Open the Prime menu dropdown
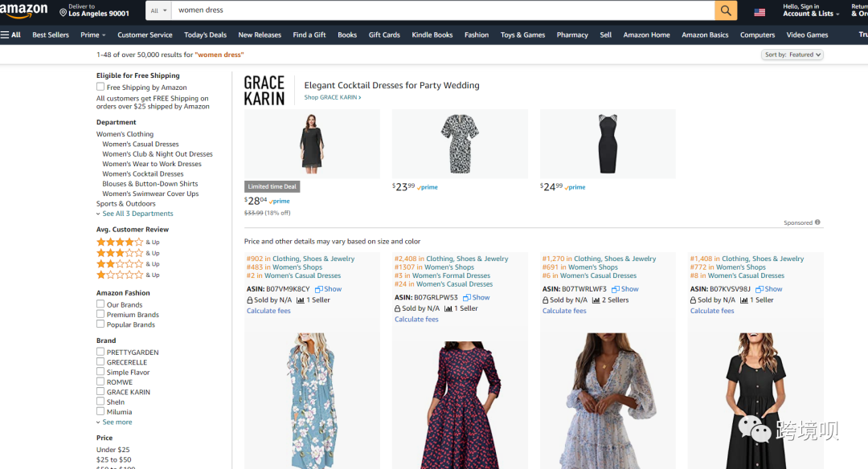 93,35
